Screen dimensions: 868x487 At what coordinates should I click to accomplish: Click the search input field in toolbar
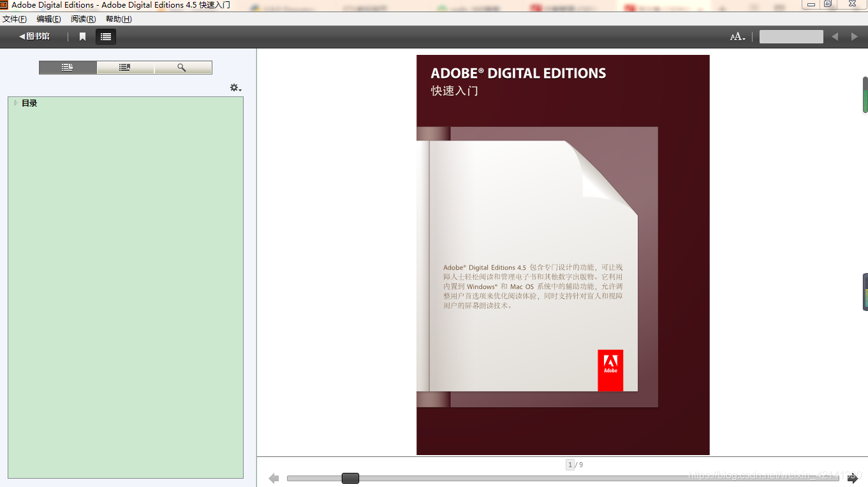tap(791, 37)
